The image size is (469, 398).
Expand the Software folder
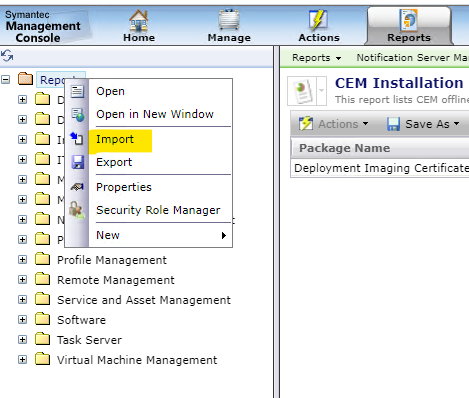[22, 320]
